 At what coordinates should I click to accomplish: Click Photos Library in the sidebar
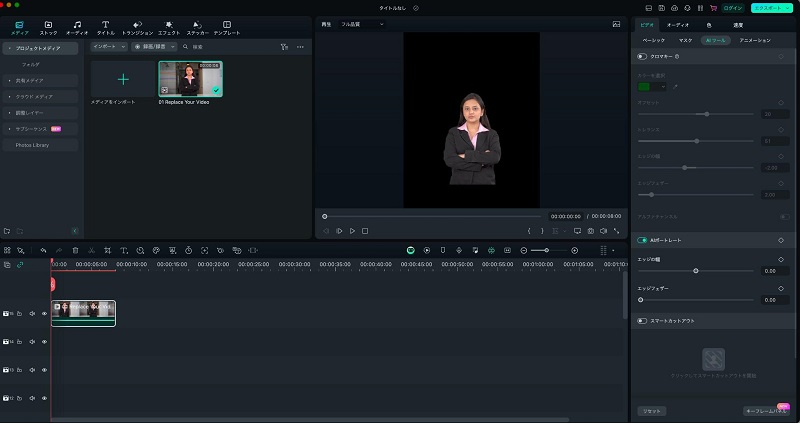click(40, 145)
